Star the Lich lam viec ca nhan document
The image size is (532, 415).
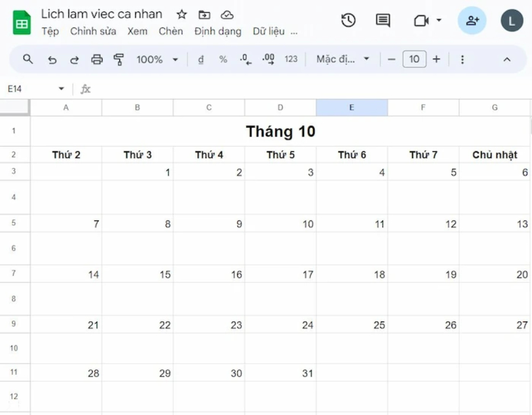point(182,15)
